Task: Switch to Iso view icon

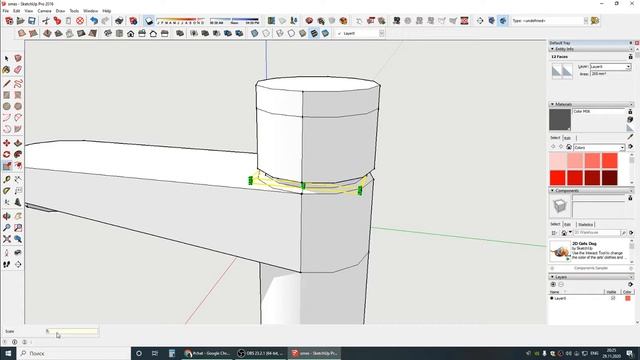Action: pyautogui.click(x=108, y=33)
